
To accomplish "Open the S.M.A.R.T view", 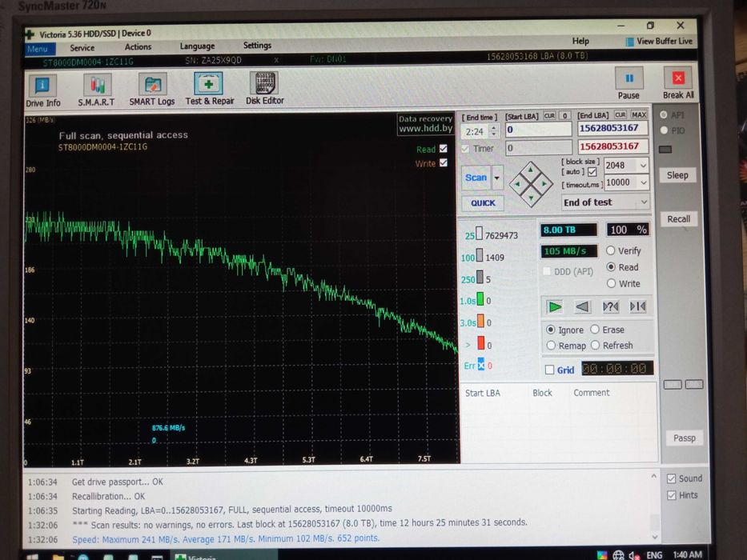I will coord(97,90).
